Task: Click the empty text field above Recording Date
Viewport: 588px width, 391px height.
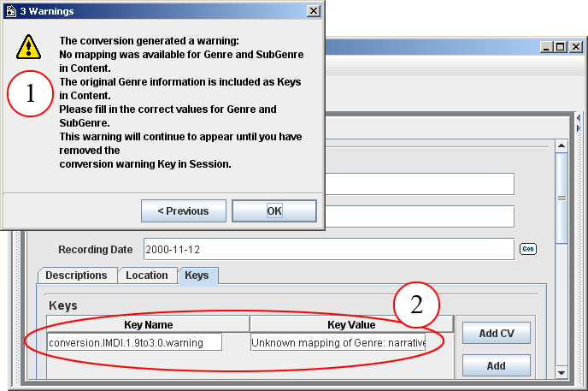Action: click(x=420, y=216)
